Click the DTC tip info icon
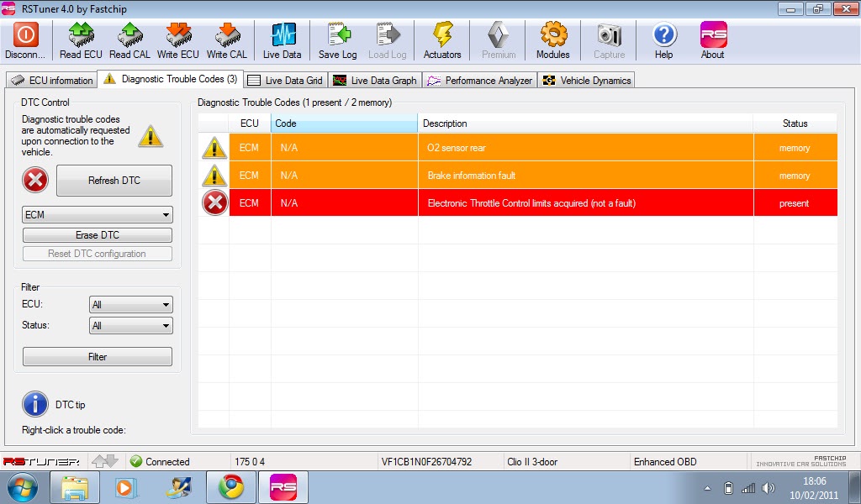Image resolution: width=861 pixels, height=504 pixels. (35, 404)
